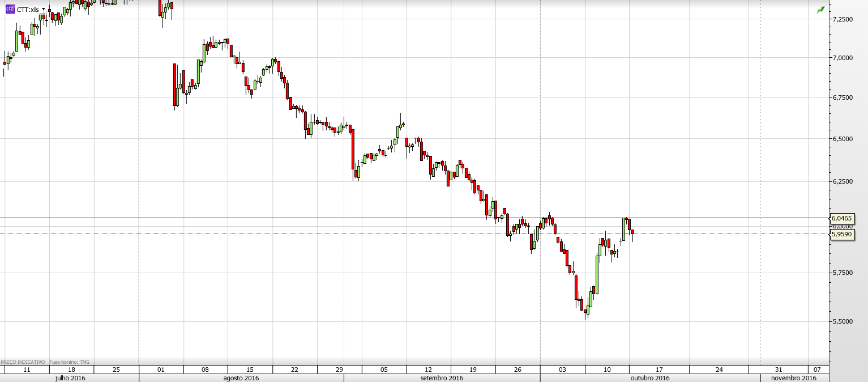Click the date label 18 on time axis
Screen dimensions: 868x382
pos(71,370)
